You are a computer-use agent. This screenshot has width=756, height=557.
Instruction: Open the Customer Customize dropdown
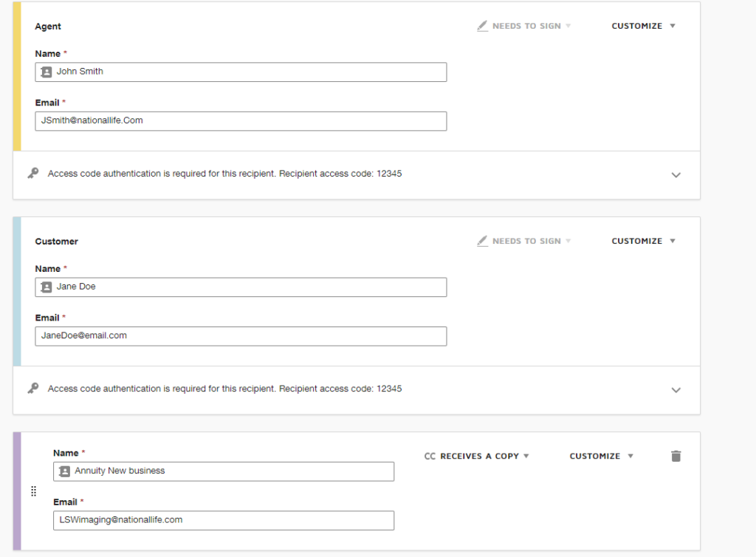643,241
